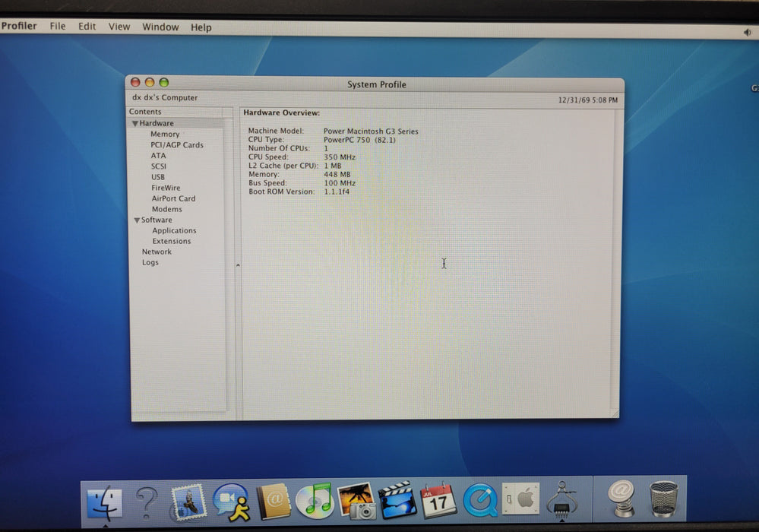Click the pane splitter handle
The height and width of the screenshot is (532, 759).
click(238, 265)
